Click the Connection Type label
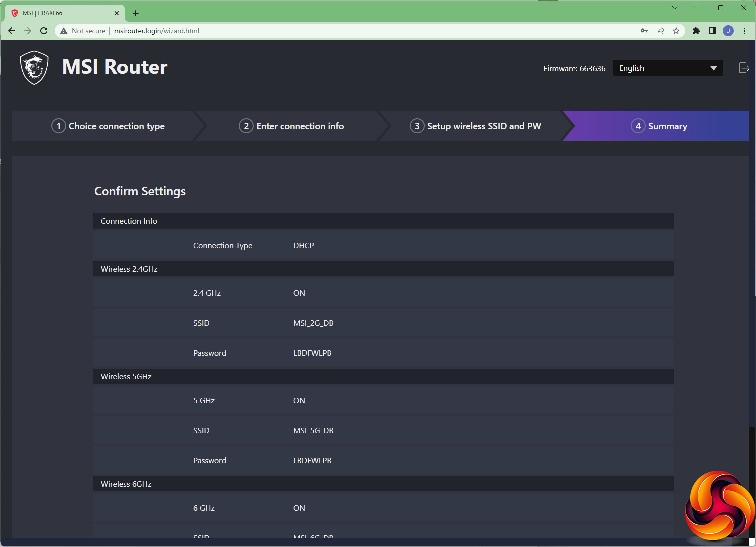756x547 pixels. (x=223, y=245)
